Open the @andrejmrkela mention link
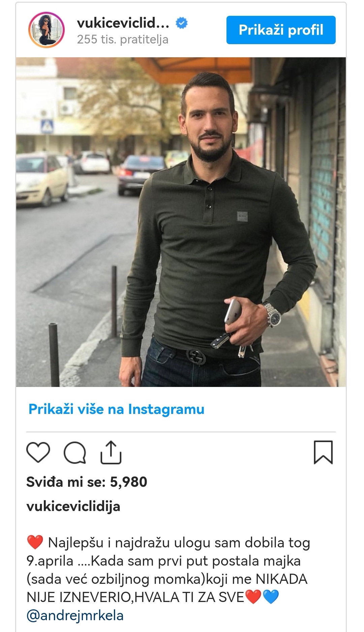This screenshot has height=632, width=364. (75, 615)
